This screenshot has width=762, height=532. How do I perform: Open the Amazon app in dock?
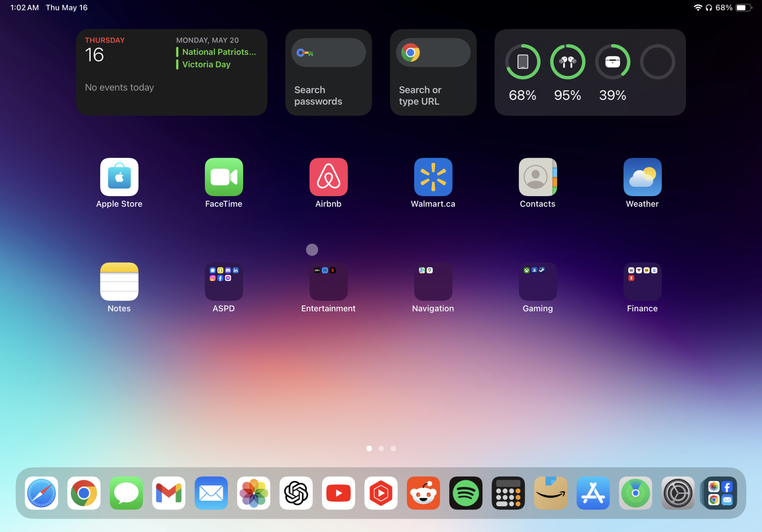click(551, 493)
